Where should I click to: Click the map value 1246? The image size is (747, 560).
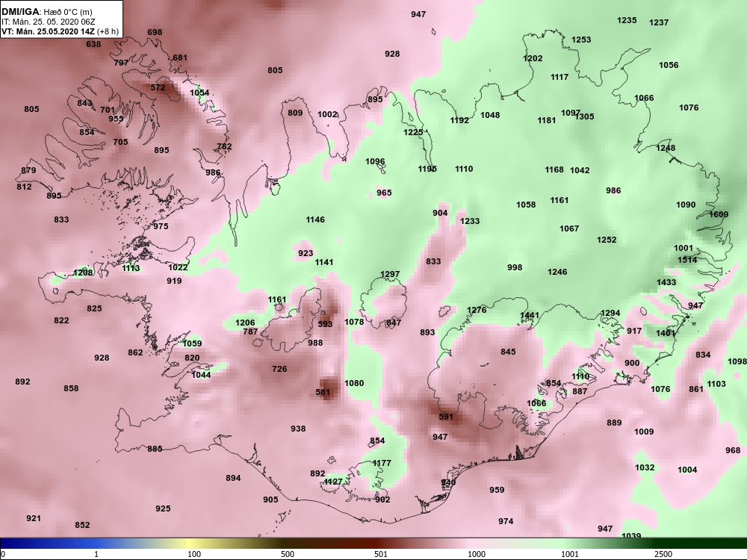(557, 272)
